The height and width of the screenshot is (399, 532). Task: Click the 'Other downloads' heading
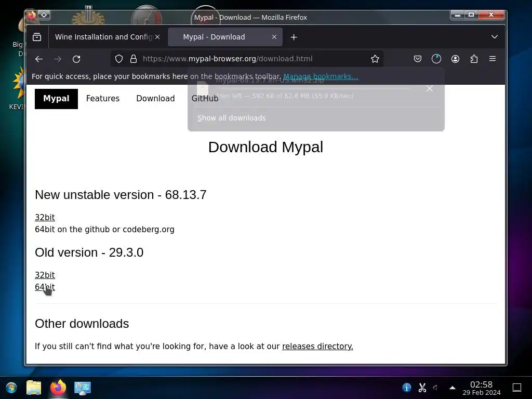click(x=82, y=324)
